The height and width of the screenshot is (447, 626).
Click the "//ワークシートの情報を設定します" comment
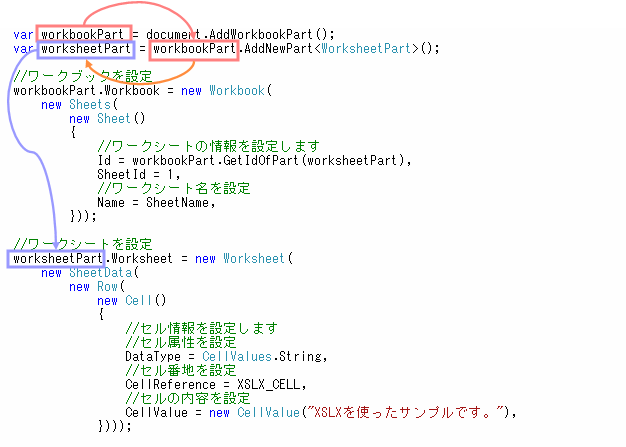click(208, 146)
